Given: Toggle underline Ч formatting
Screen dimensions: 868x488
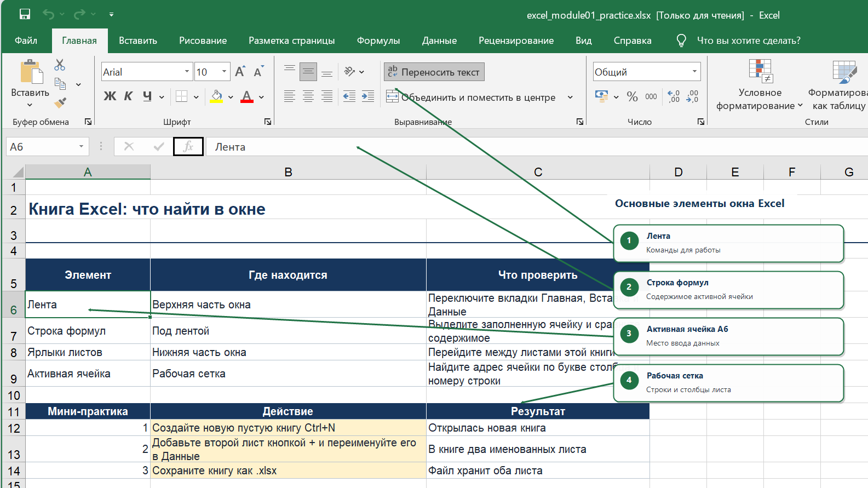Looking at the screenshot, I should [147, 96].
